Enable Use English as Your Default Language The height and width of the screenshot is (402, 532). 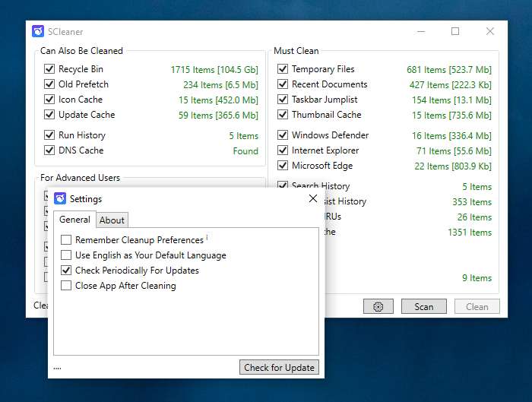[x=66, y=255]
